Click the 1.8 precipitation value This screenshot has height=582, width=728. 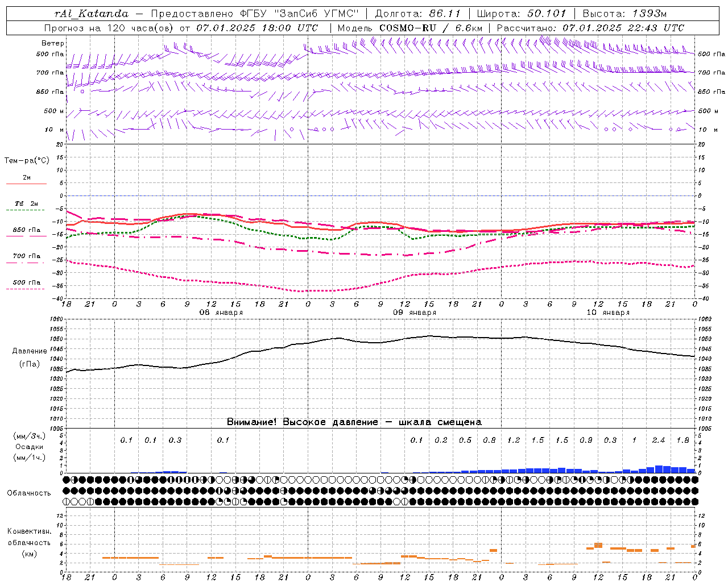click(682, 440)
